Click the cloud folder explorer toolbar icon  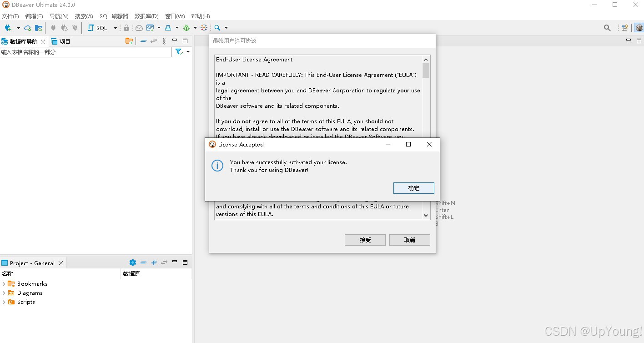click(39, 28)
